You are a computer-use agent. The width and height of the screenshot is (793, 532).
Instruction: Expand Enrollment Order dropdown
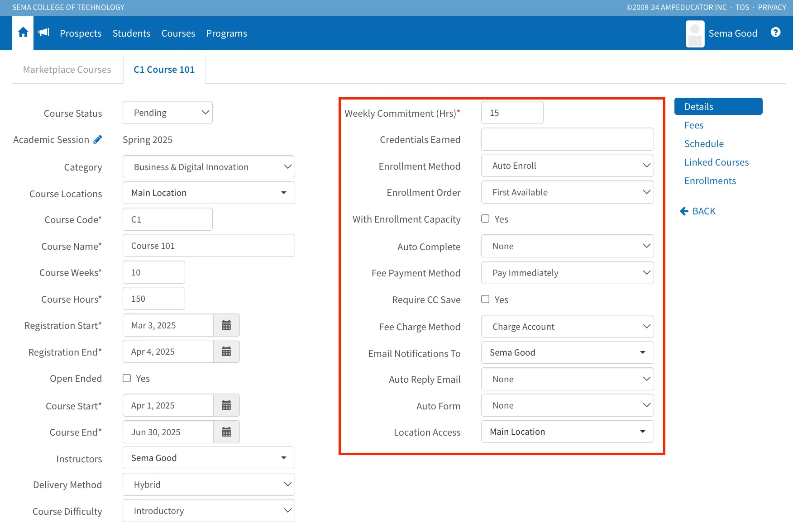coord(567,192)
